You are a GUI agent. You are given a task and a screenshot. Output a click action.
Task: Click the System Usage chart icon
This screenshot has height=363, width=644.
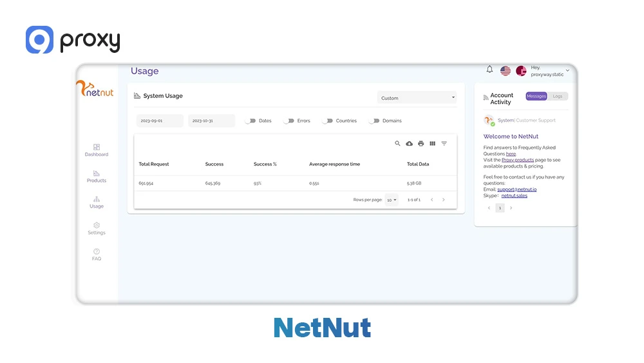137,96
